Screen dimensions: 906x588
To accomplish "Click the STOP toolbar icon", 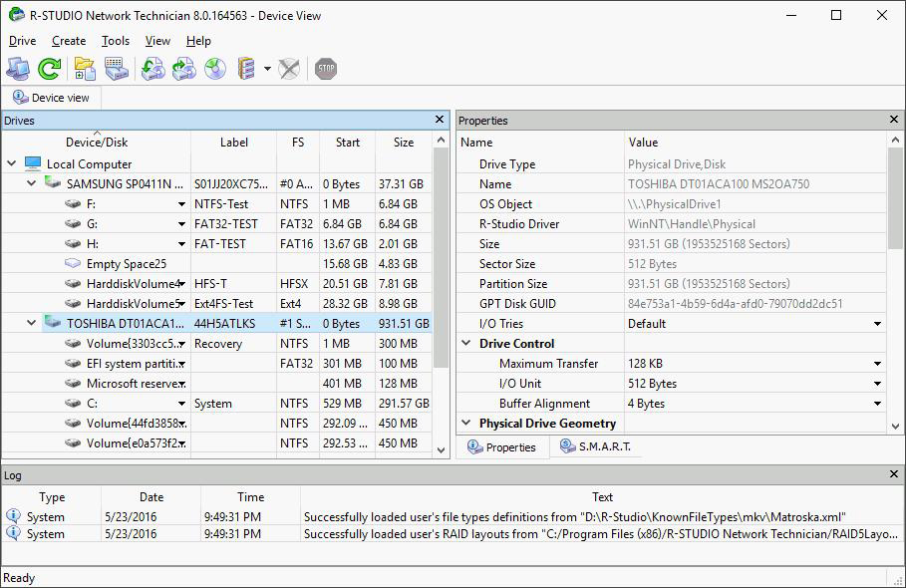I will point(326,69).
